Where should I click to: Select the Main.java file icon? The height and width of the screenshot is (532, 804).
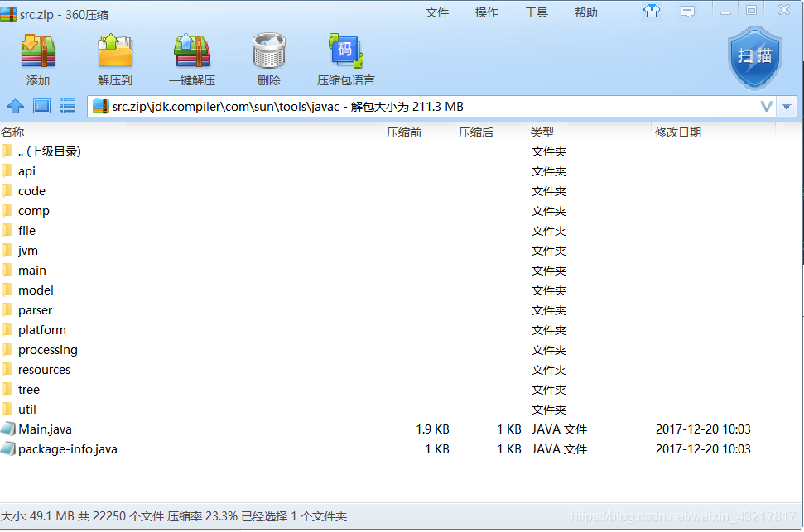(x=8, y=429)
